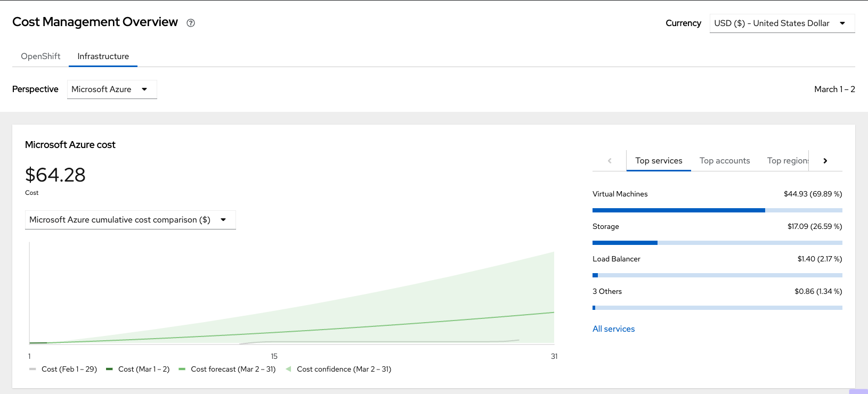Click the x-axis label 31
The height and width of the screenshot is (394, 868).
click(x=554, y=356)
